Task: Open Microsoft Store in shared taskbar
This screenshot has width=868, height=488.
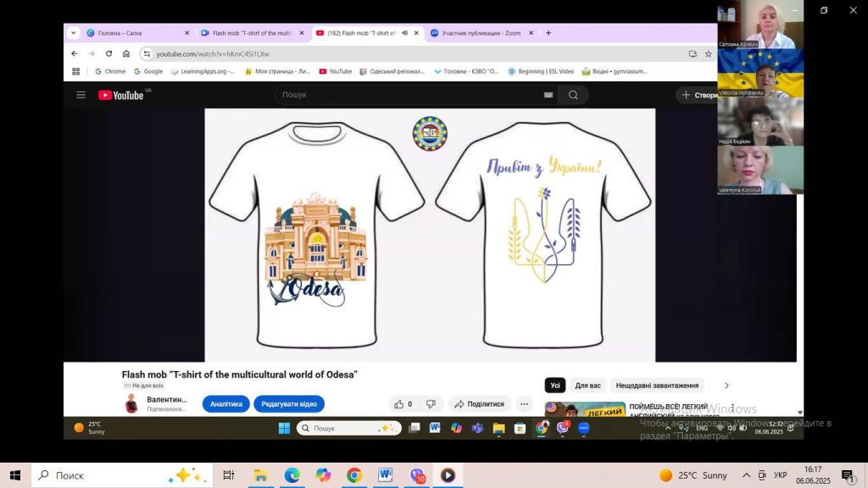Action: coord(520,428)
